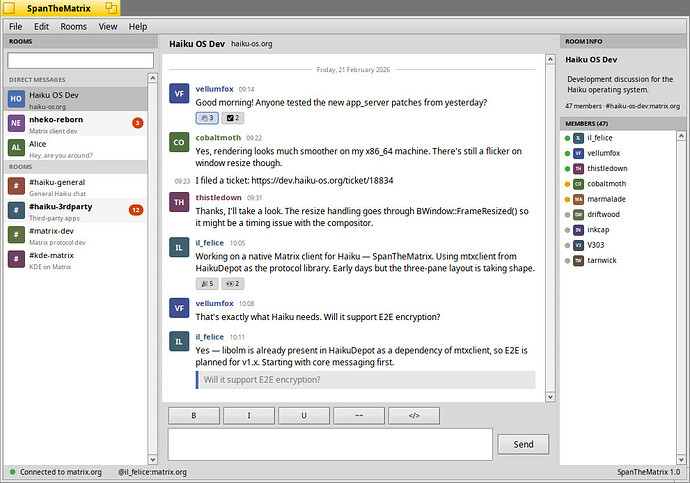Select the Alice direct message row
690x483 pixels.
tap(76, 148)
